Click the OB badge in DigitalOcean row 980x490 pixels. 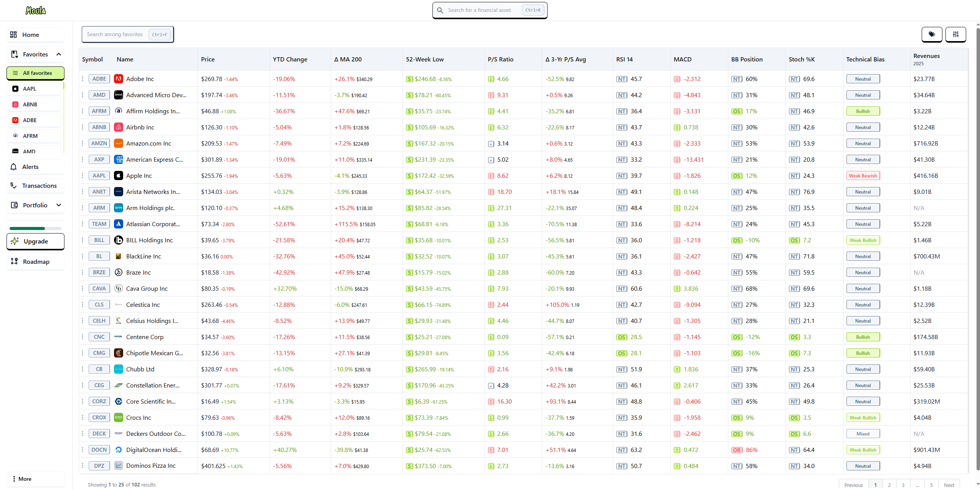pyautogui.click(x=737, y=450)
